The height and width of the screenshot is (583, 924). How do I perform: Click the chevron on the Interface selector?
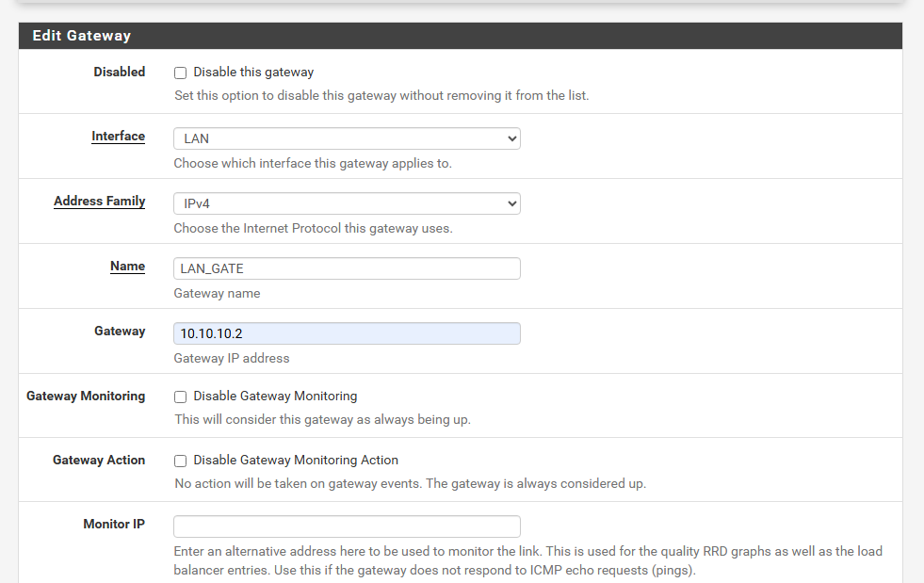coord(511,138)
